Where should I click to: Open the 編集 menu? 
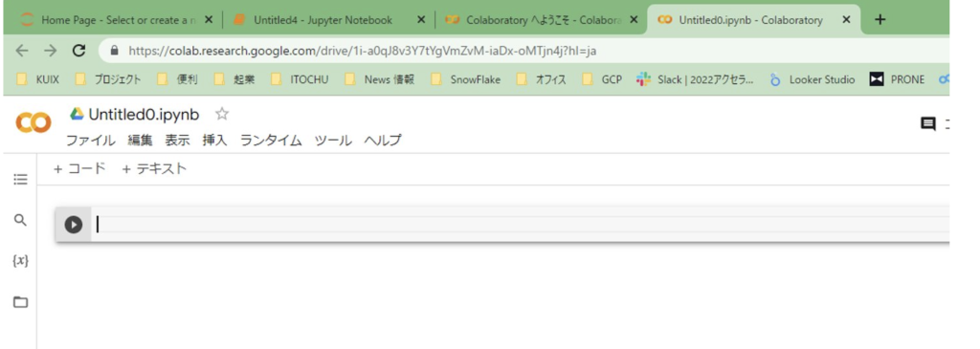click(140, 141)
